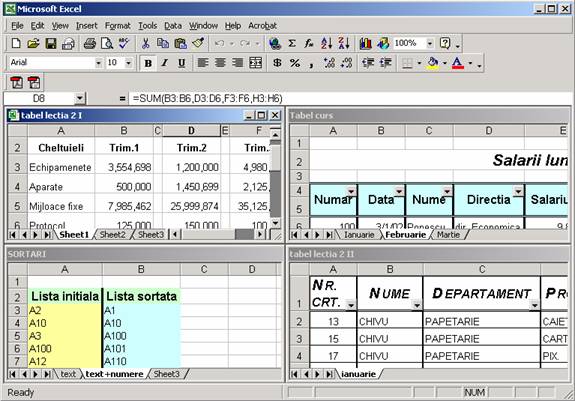Switch to the Februarie sheet tab
This screenshot has height=401, width=575.
406,235
